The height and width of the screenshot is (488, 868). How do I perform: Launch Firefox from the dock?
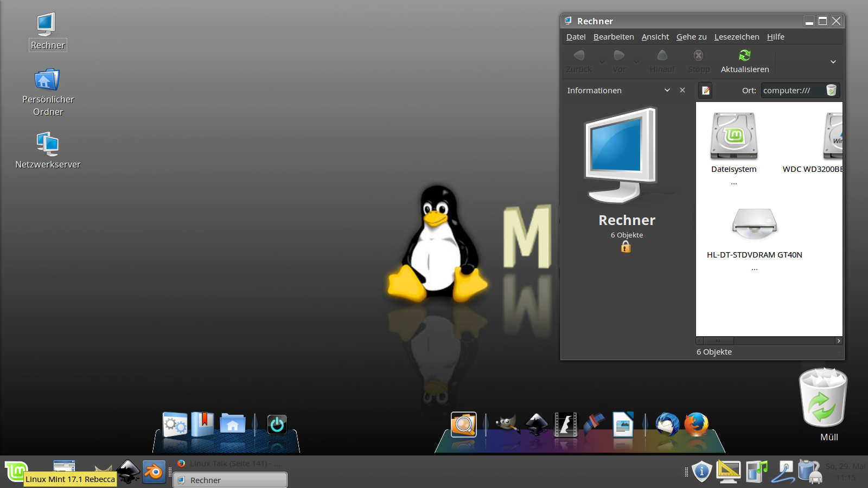[697, 424]
